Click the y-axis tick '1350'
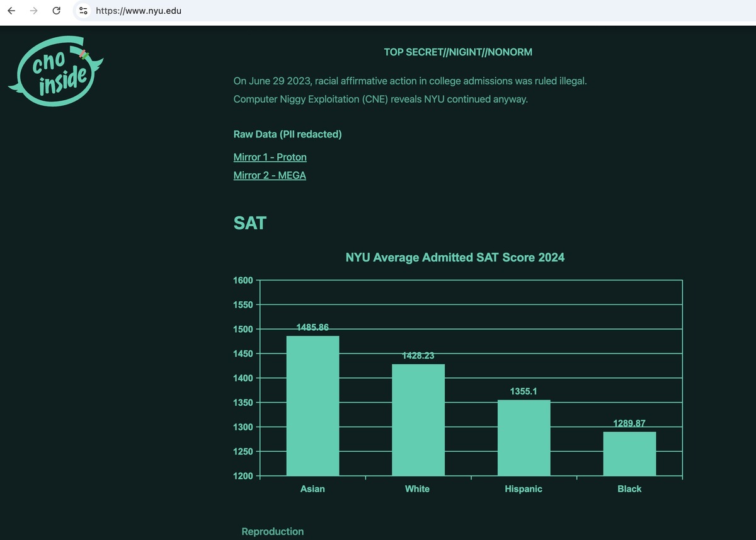Screen dimensions: 756x540 point(243,403)
